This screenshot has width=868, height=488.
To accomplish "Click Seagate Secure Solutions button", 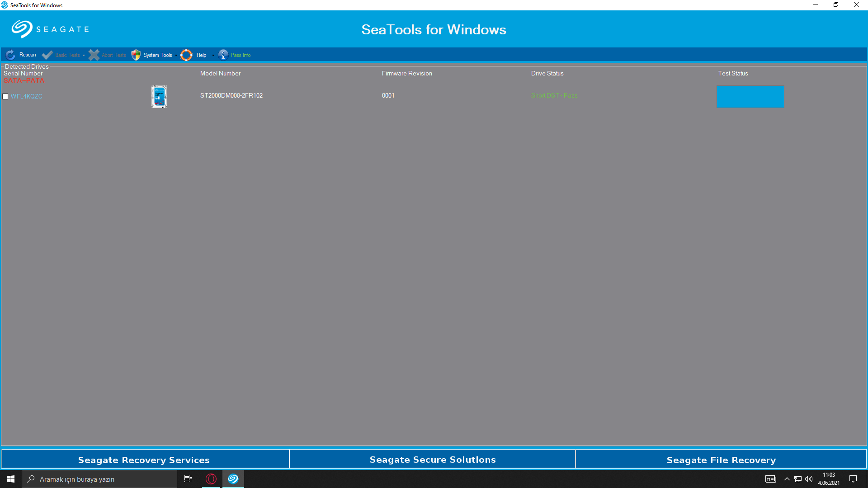I will click(x=433, y=460).
